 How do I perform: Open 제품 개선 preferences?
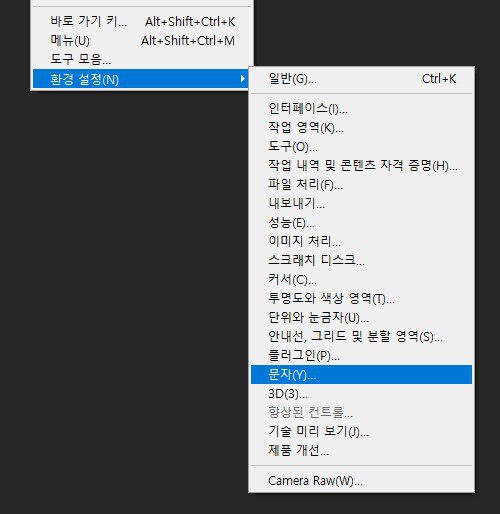click(x=361, y=451)
